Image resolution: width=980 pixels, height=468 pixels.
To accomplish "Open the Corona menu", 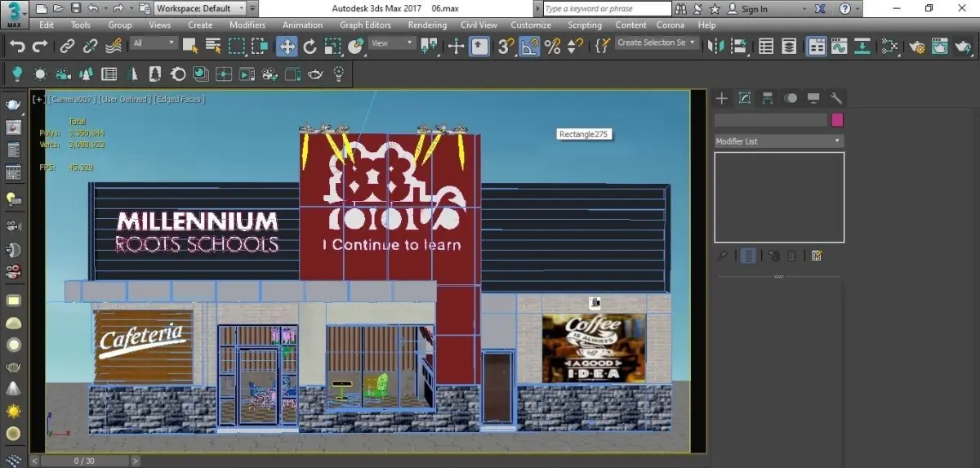I will 670,25.
